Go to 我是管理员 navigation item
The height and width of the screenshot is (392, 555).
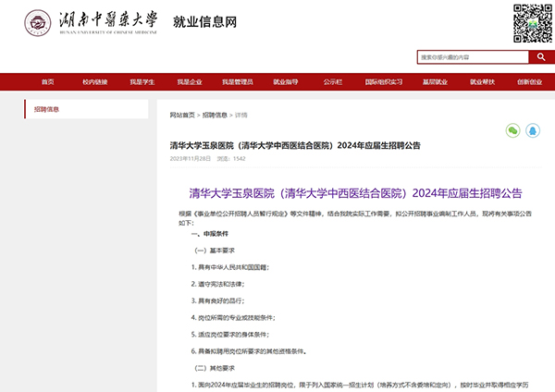tap(238, 81)
